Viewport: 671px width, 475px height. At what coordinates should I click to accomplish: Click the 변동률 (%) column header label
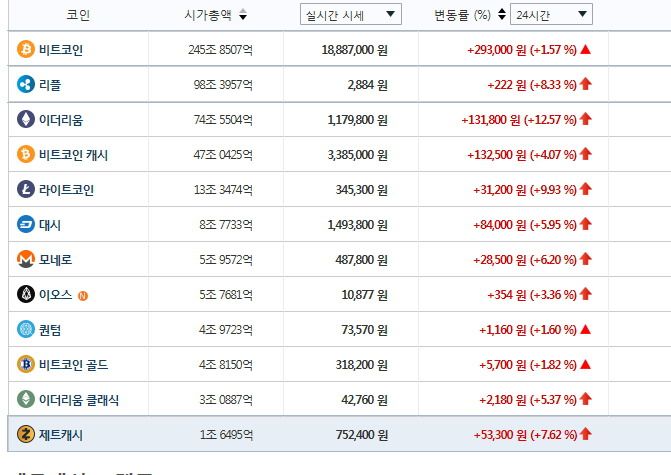tap(462, 15)
